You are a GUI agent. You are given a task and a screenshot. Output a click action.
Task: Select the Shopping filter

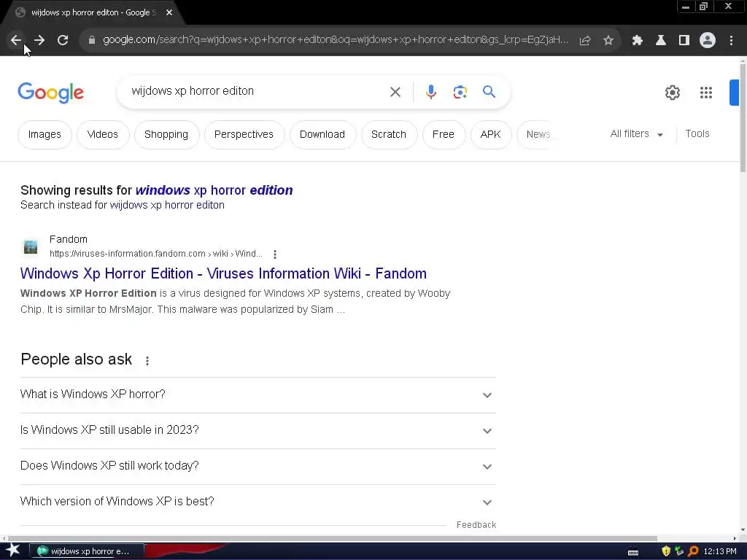[166, 135]
